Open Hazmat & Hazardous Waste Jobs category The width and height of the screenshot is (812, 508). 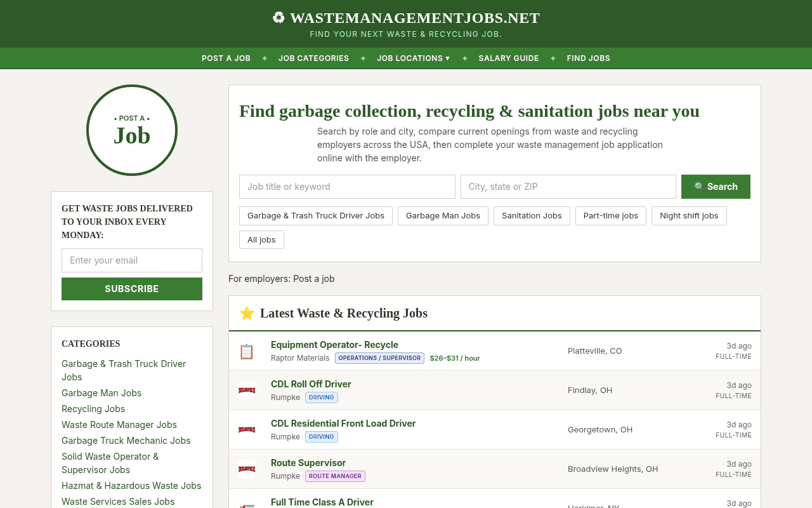coord(131,486)
